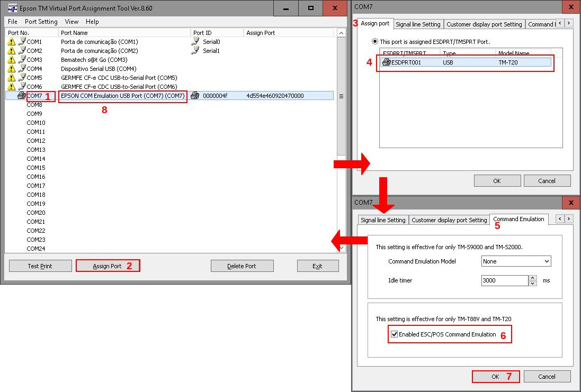Click the serial plug icon of COM3
The image size is (581, 392).
pyautogui.click(x=22, y=59)
